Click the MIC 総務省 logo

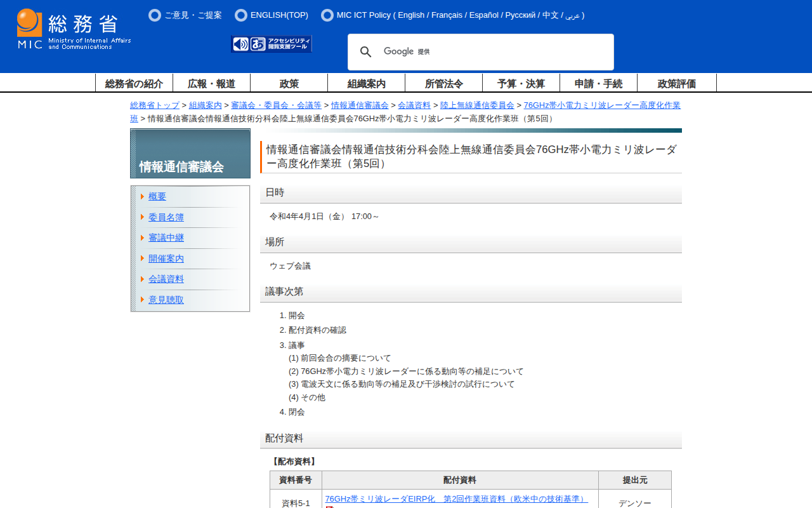pyautogui.click(x=74, y=29)
